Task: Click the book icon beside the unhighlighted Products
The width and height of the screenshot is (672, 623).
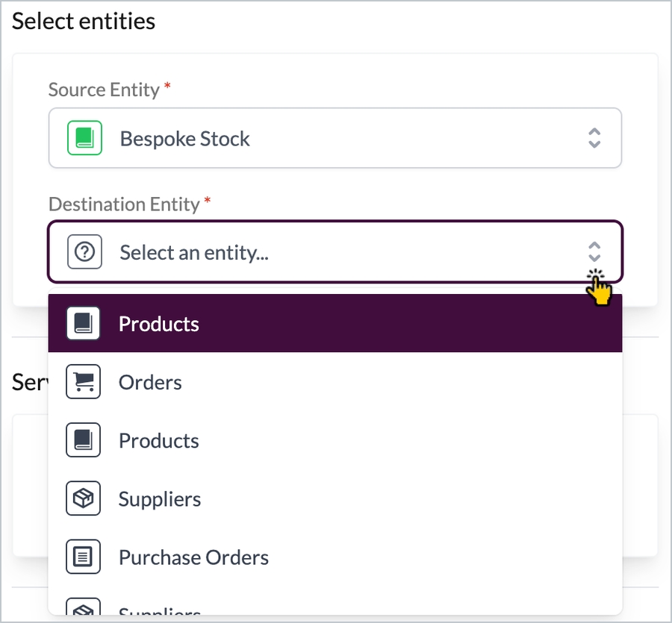Action: 83,441
